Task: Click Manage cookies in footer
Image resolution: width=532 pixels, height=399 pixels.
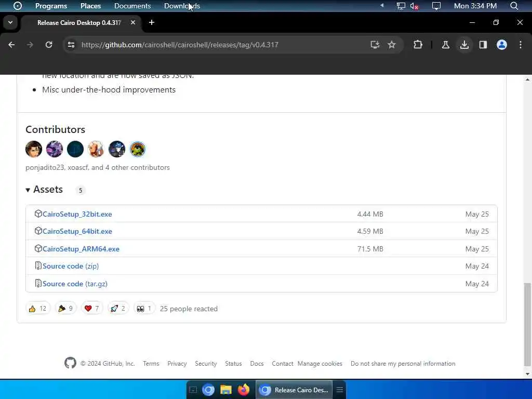Action: 320,363
